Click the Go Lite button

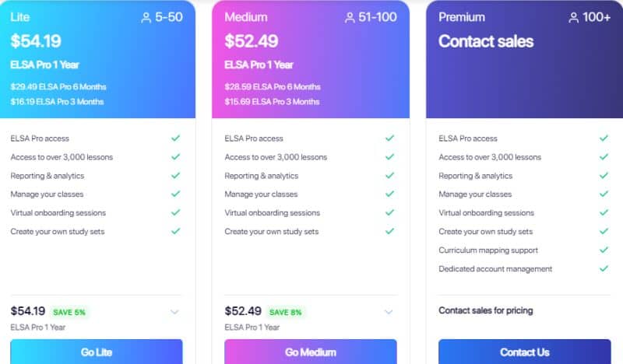pos(97,352)
